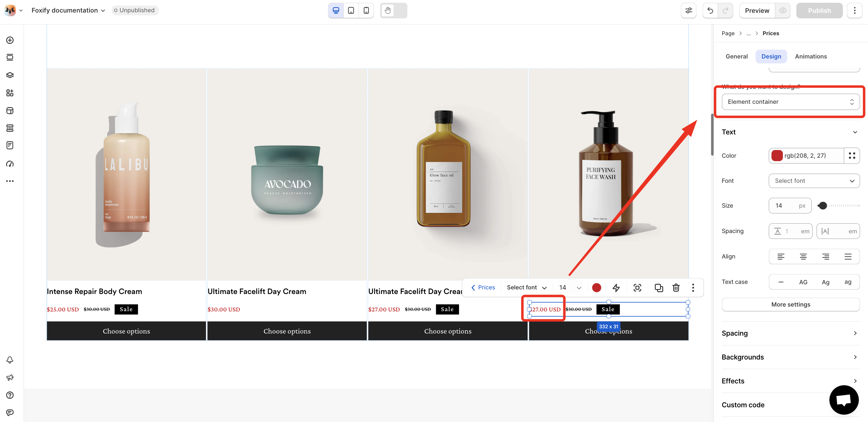
Task: Click the Preview button
Action: click(757, 10)
